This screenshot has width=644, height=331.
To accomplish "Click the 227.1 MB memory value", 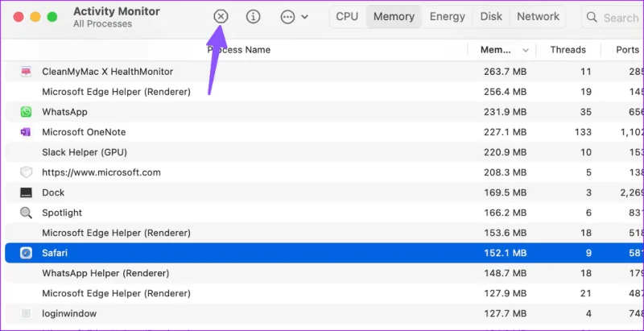I will click(x=506, y=132).
